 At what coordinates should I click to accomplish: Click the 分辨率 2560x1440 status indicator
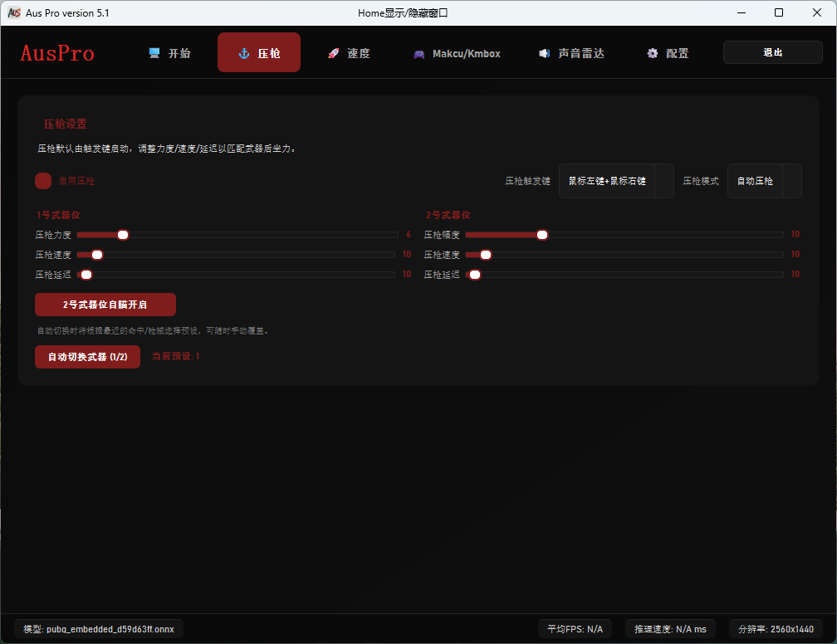click(776, 629)
